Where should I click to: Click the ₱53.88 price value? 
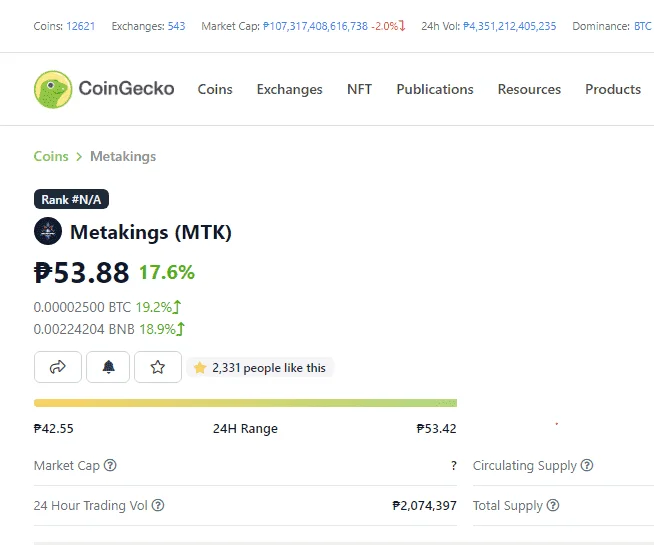click(x=81, y=272)
